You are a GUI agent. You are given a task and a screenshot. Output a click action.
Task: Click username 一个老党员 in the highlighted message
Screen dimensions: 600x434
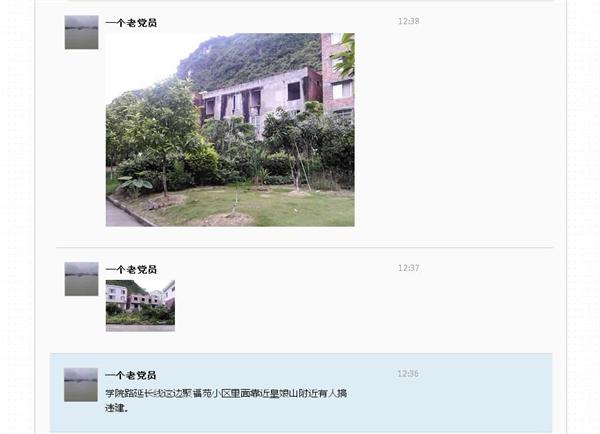point(130,375)
